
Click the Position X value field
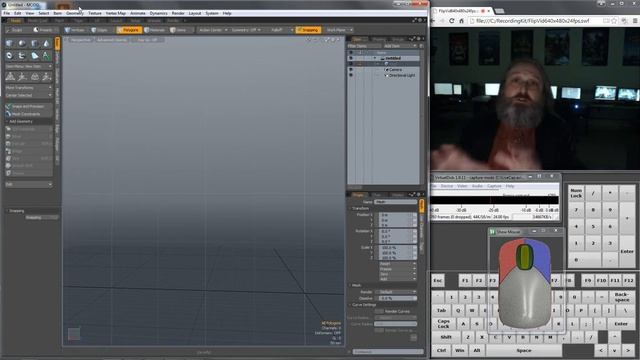click(x=397, y=215)
